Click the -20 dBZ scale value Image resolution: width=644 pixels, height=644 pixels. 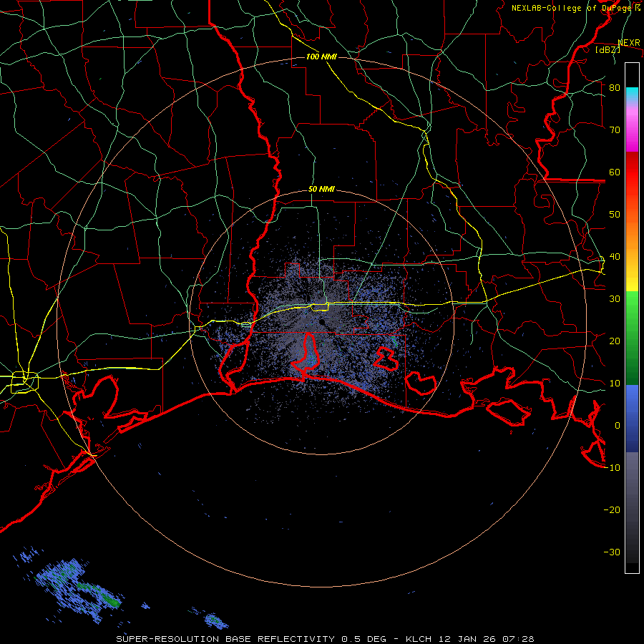click(x=612, y=509)
